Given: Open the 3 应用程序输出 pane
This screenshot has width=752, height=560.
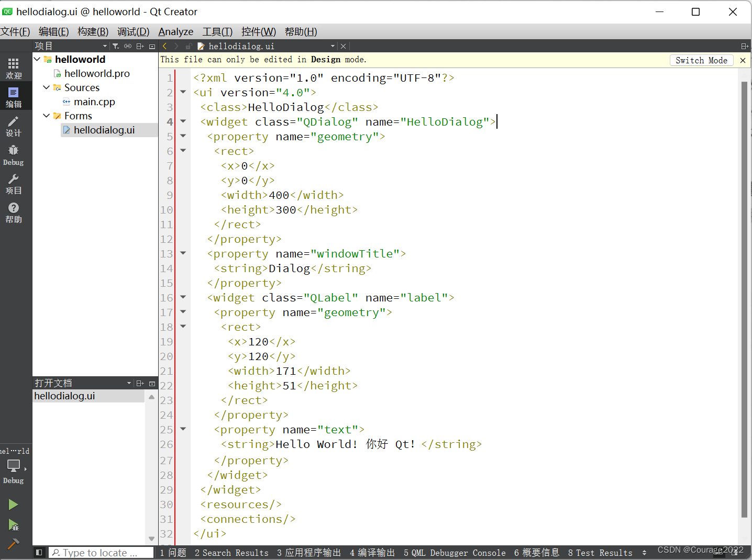Looking at the screenshot, I should tap(309, 553).
